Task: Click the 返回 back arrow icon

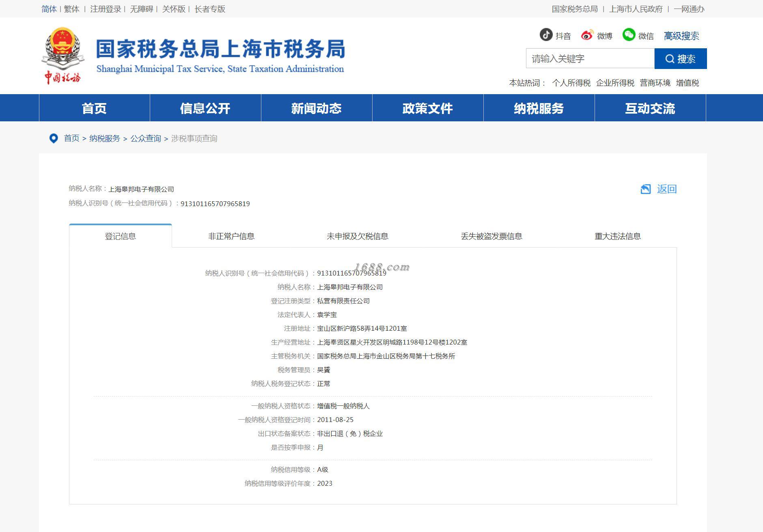Action: coord(646,189)
